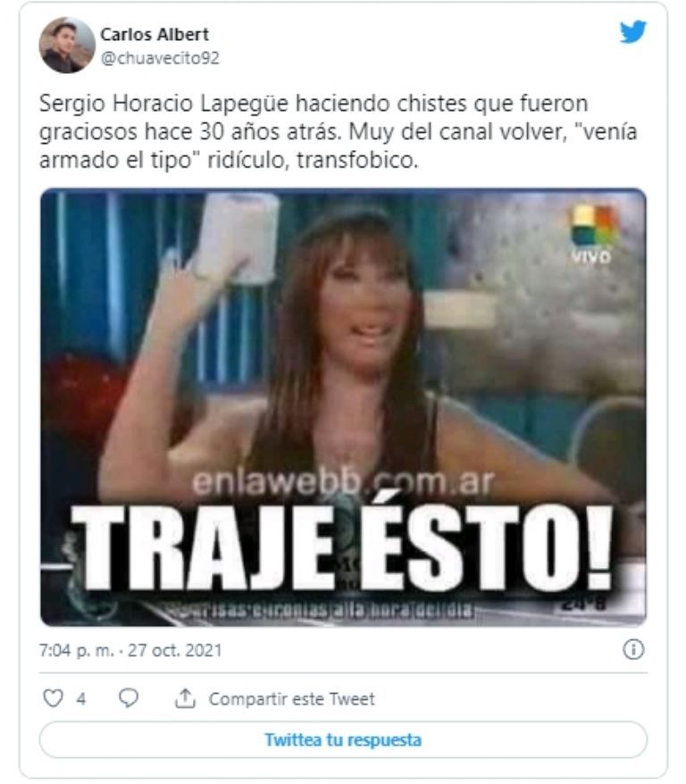The height and width of the screenshot is (784, 686).
Task: Open the 7:04 p. m. 27 oct. 2021 timestamp
Action: tap(130, 650)
